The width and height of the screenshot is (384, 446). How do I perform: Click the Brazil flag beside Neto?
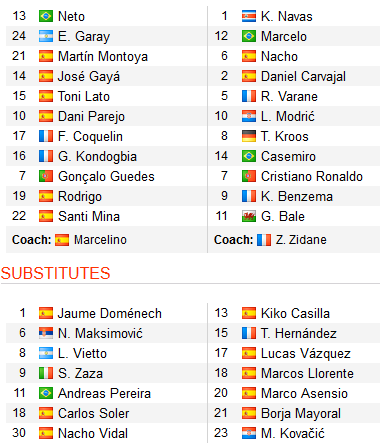point(46,16)
